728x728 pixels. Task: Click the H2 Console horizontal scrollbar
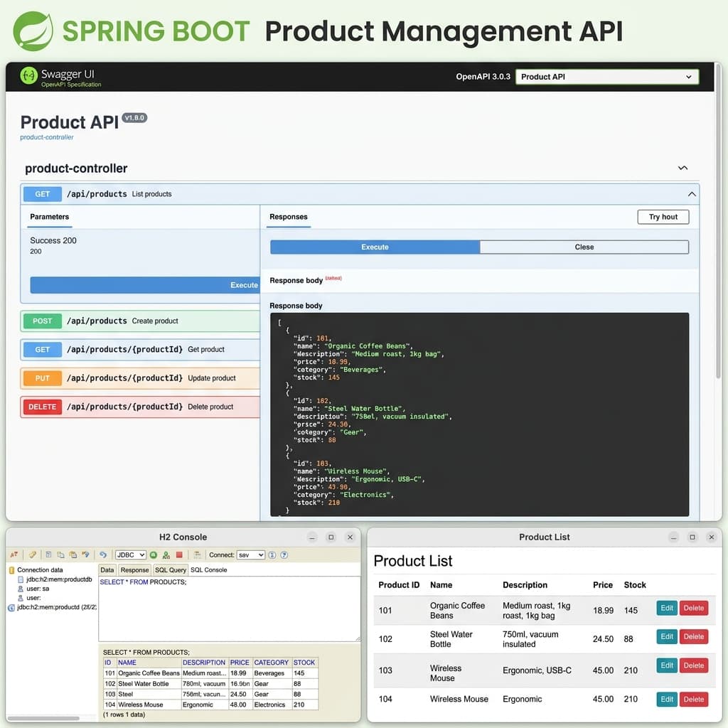pos(43,718)
